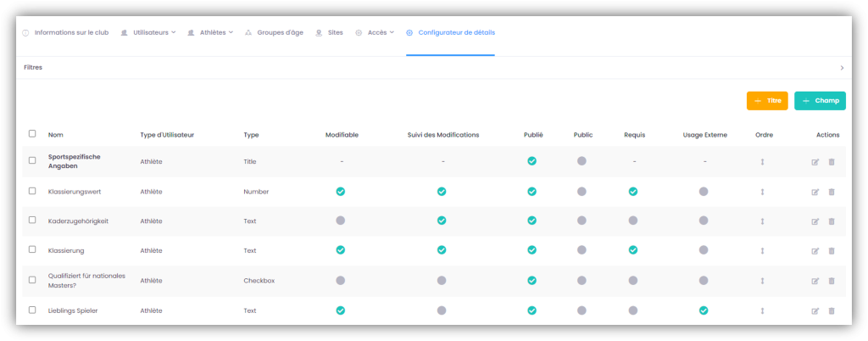Switch to the Groupes d'âge tab
868x341 pixels.
275,32
